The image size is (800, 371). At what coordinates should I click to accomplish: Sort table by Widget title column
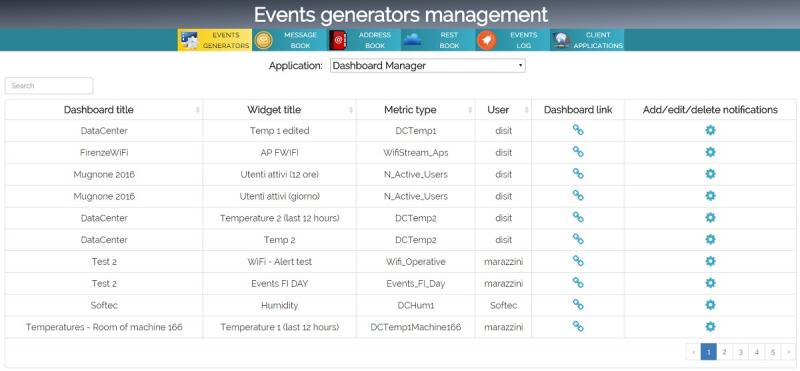coord(280,110)
